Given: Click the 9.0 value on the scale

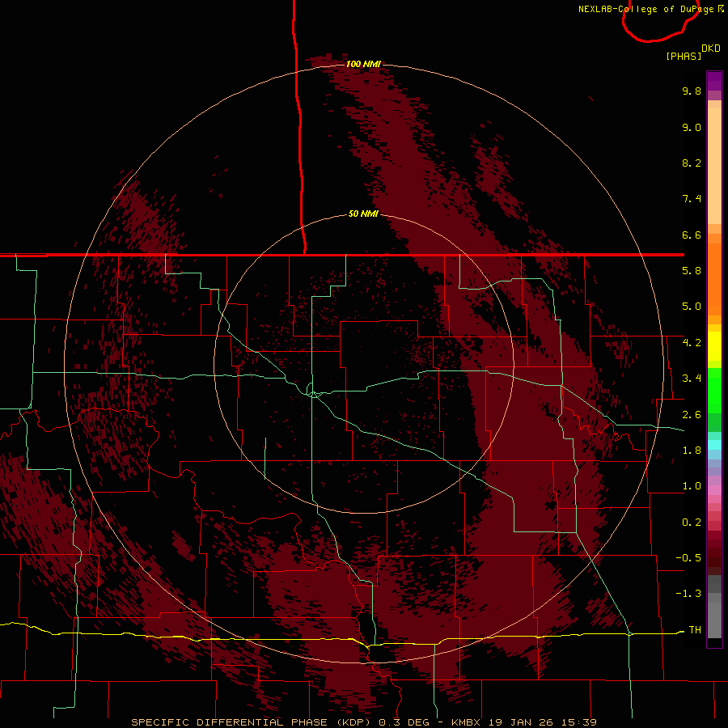Looking at the screenshot, I should tap(692, 127).
